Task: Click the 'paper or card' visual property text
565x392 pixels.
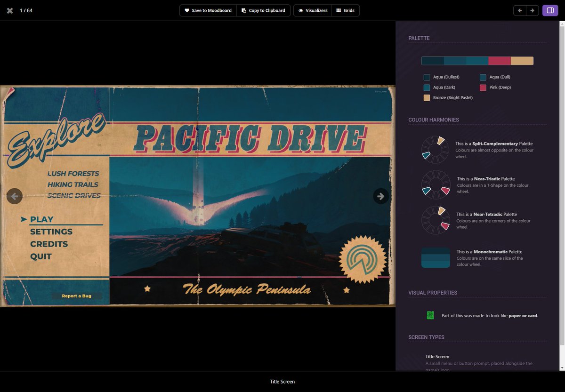Action: click(x=523, y=316)
